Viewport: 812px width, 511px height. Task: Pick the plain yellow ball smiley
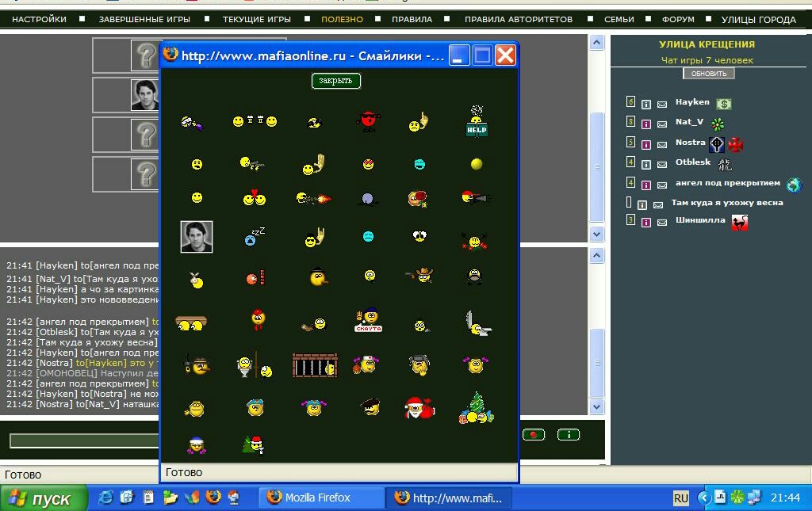coord(477,164)
